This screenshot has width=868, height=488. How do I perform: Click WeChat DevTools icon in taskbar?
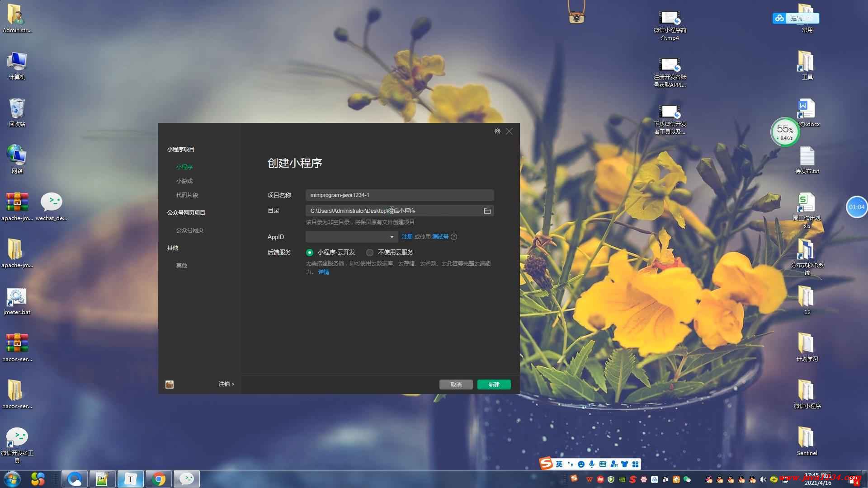click(x=187, y=479)
